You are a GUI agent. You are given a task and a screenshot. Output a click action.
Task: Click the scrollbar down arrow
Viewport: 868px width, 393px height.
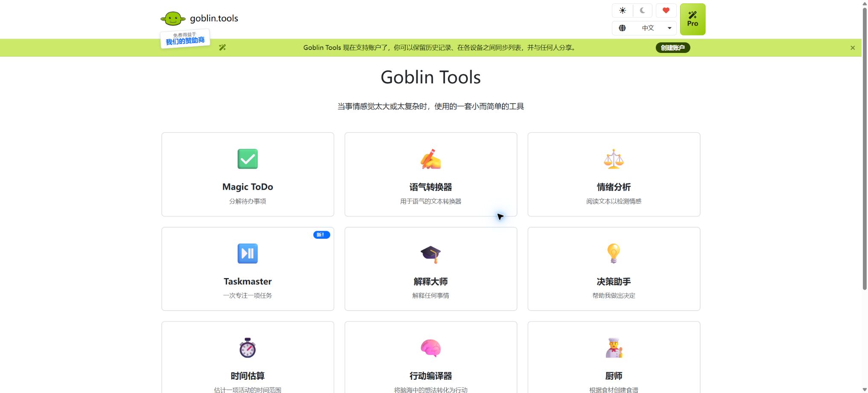[x=865, y=389]
